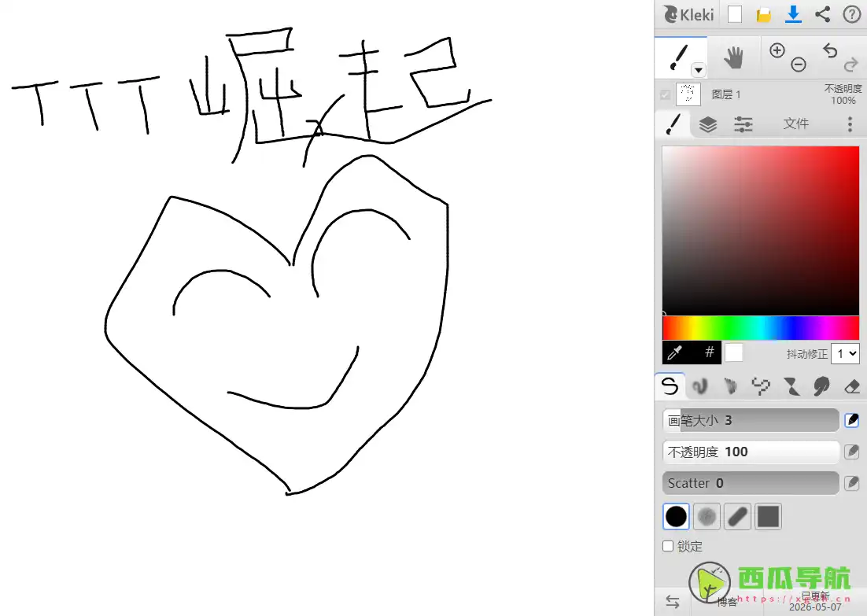Viewport: 867px width, 616px height.
Task: Toggle visibility checkbox of 图层 1
Action: click(665, 94)
